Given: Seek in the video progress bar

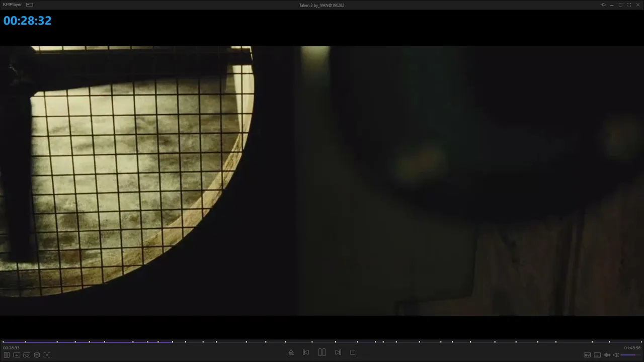Looking at the screenshot, I should pos(322,342).
